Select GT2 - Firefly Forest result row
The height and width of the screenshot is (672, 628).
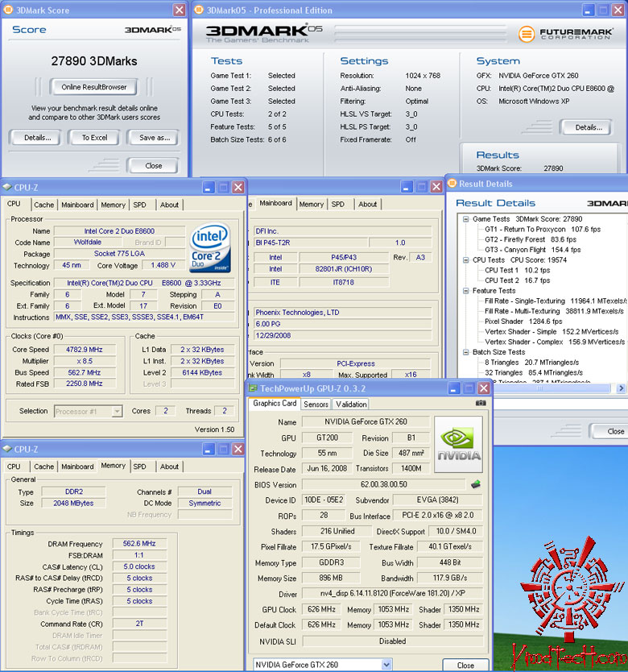point(531,239)
